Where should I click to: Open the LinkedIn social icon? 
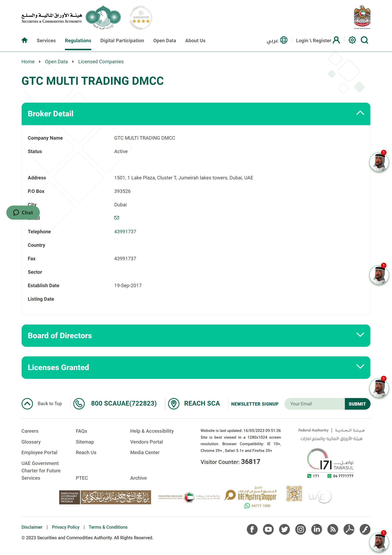pos(316,529)
